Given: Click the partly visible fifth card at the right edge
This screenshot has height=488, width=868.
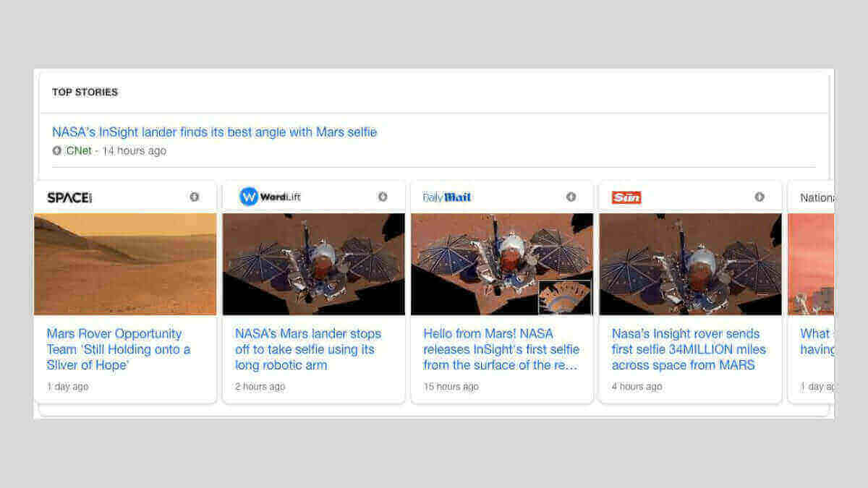Looking at the screenshot, I should pyautogui.click(x=811, y=289).
